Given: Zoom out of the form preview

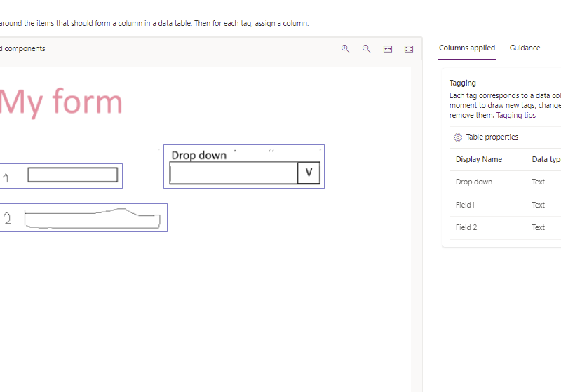Looking at the screenshot, I should tap(366, 49).
